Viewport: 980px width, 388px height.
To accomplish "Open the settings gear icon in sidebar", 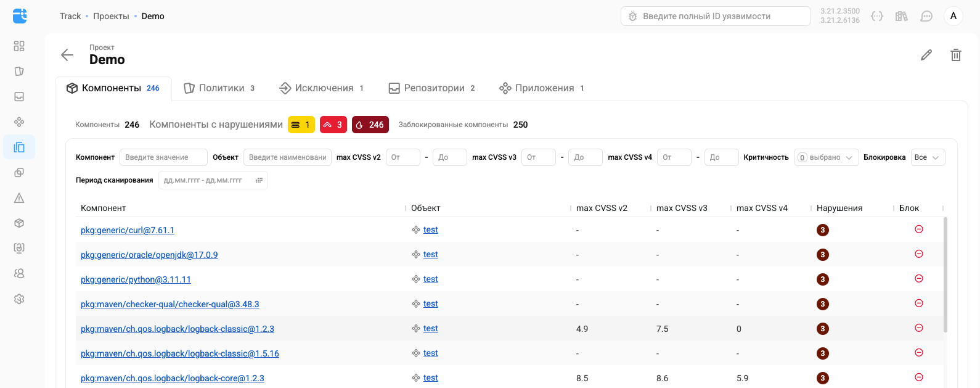I will [x=19, y=299].
